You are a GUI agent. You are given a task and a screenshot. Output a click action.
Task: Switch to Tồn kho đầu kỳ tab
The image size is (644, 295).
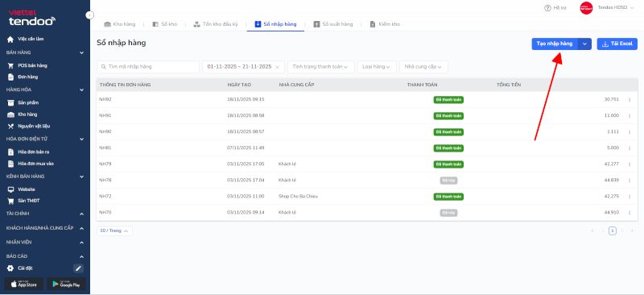pos(216,24)
